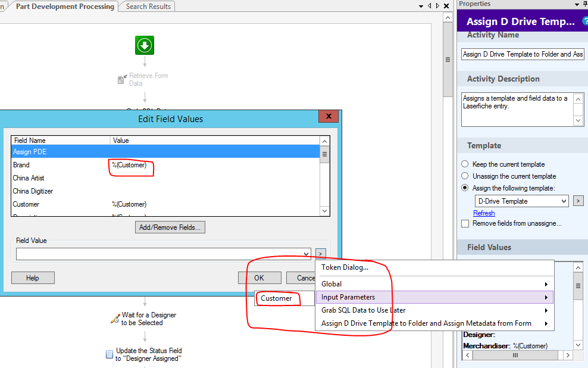The height and width of the screenshot is (368, 588).
Task: Click the tab list dropdown arrow in designer header
Action: tap(421, 7)
